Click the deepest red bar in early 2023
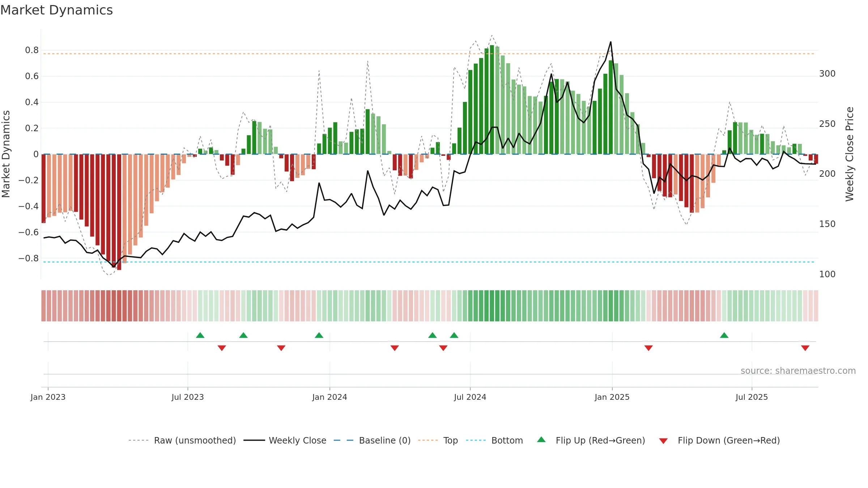 pyautogui.click(x=119, y=212)
